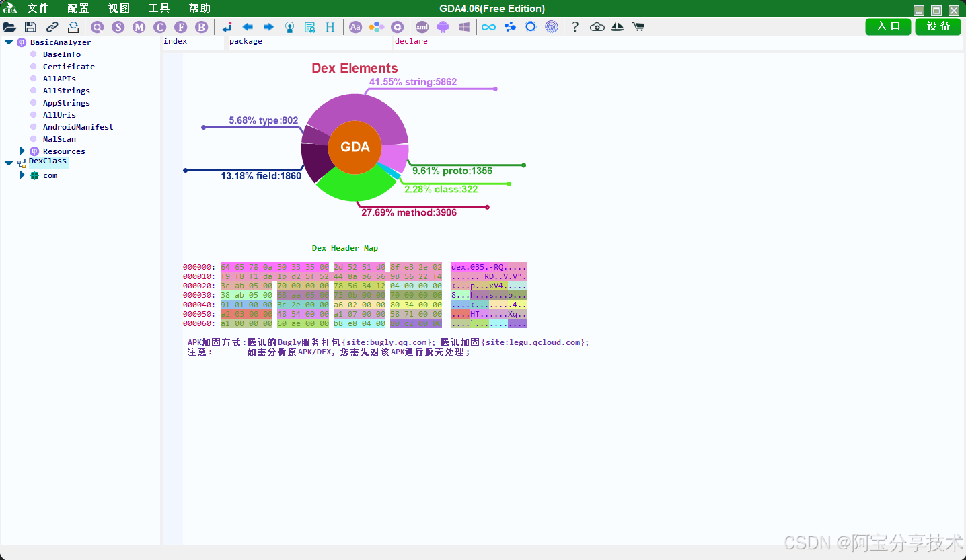Select AllStrings in the tree
The image size is (966, 560).
tap(67, 91)
